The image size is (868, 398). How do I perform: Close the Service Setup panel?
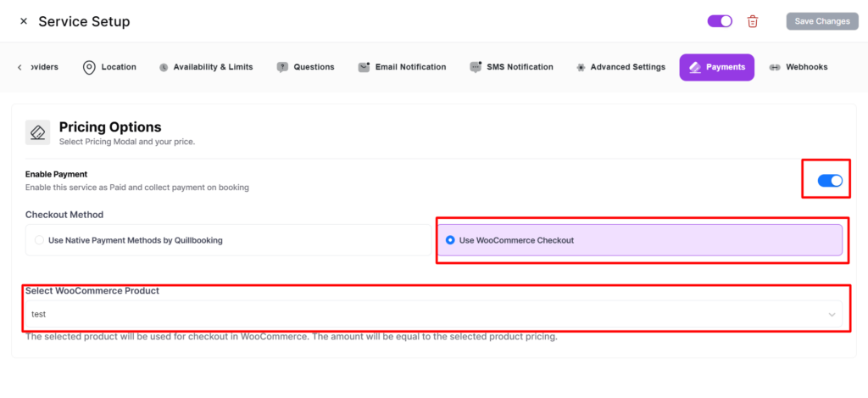point(23,21)
